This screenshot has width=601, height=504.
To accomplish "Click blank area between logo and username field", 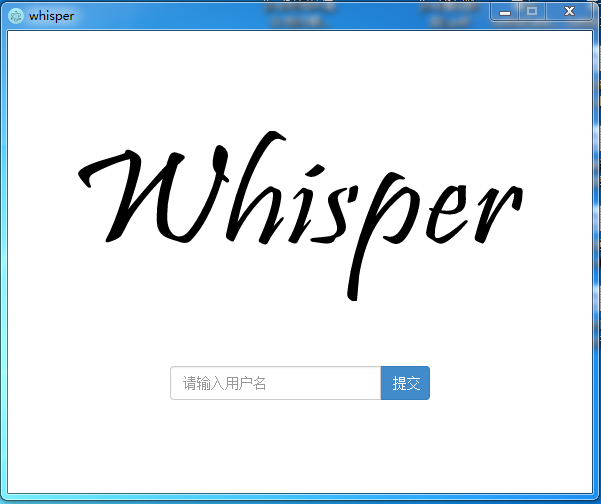I will click(300, 330).
